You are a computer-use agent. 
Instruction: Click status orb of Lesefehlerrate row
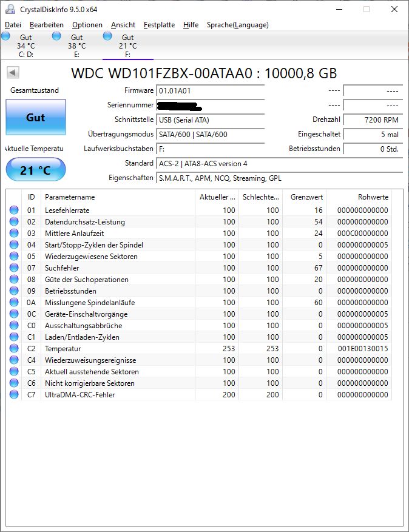coord(14,210)
